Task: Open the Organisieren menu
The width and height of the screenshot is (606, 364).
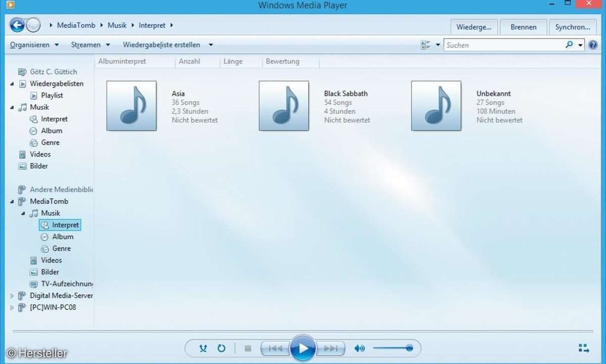Action: (x=34, y=45)
